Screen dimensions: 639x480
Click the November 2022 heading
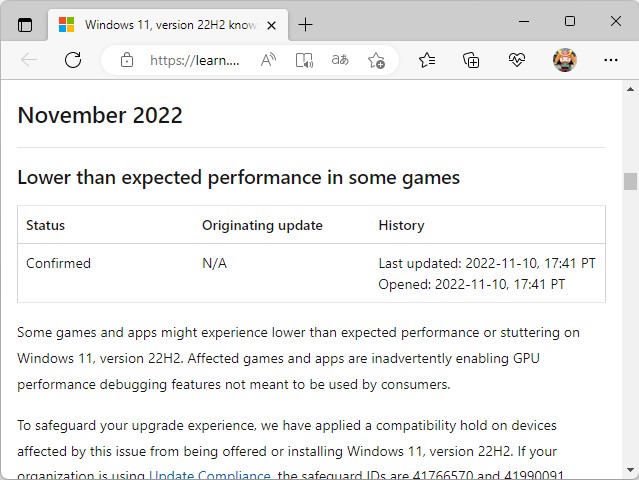tap(100, 115)
